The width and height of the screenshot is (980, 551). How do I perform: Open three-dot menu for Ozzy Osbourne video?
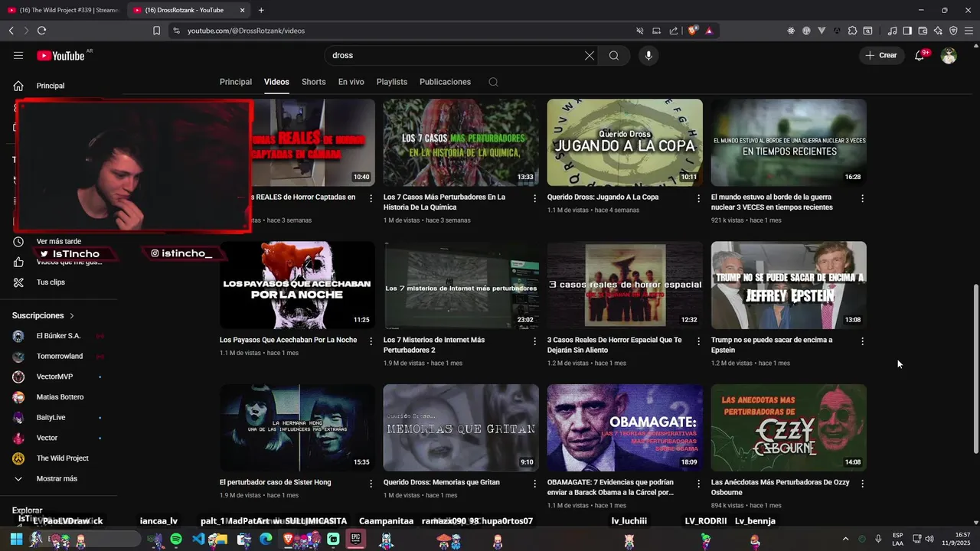[862, 484]
